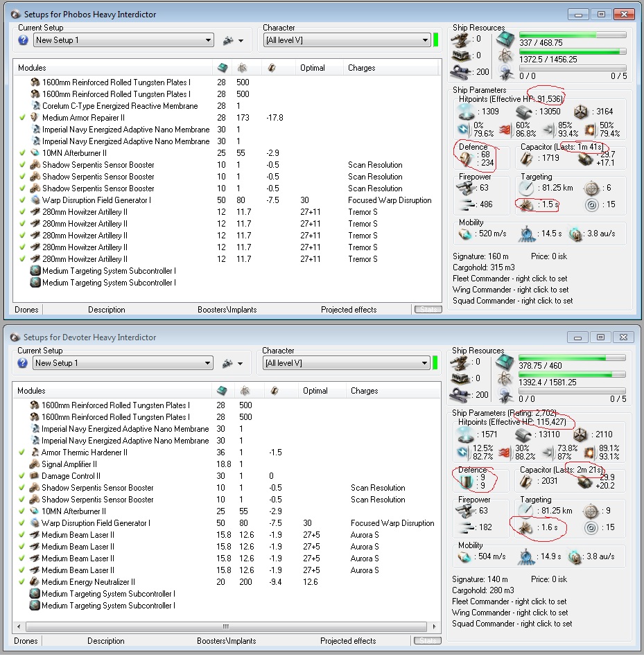The width and height of the screenshot is (644, 659).
Task: Toggle Damage Control II checkmark
Action: (x=22, y=476)
